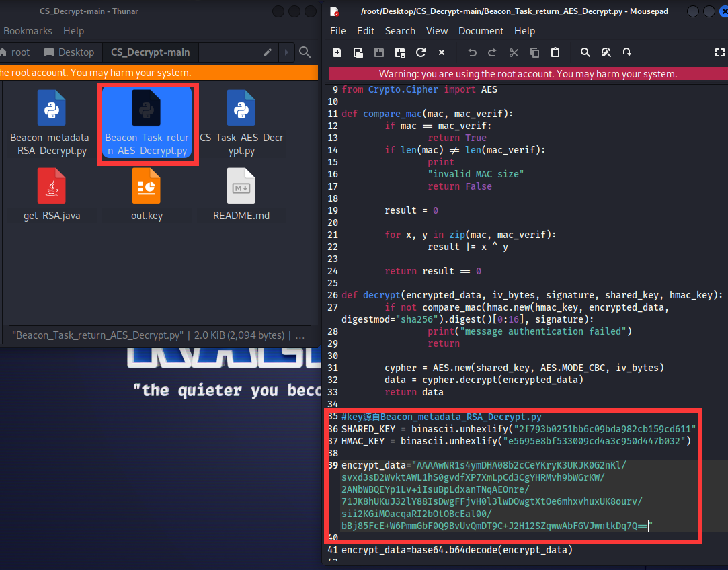
Task: Select the get_RSA.java file
Action: pyautogui.click(x=52, y=194)
